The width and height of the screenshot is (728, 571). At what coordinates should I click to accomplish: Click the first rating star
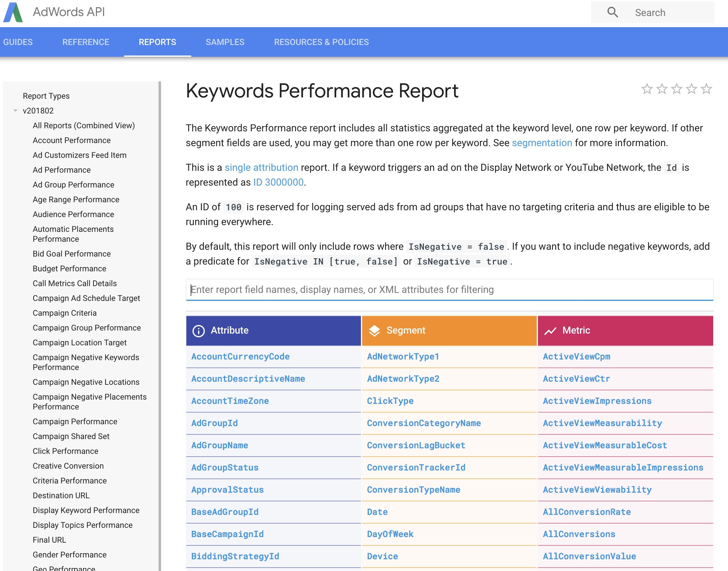[x=647, y=89]
